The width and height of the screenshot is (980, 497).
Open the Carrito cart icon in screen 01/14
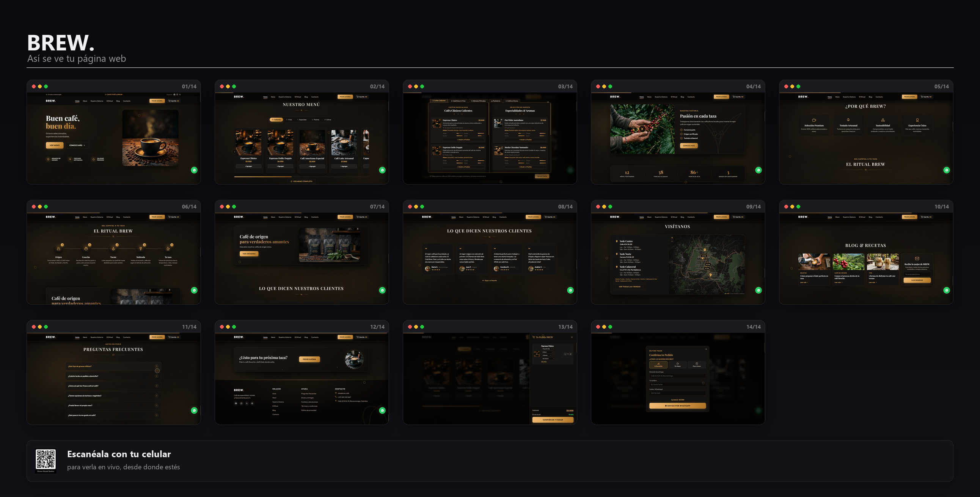173,101
